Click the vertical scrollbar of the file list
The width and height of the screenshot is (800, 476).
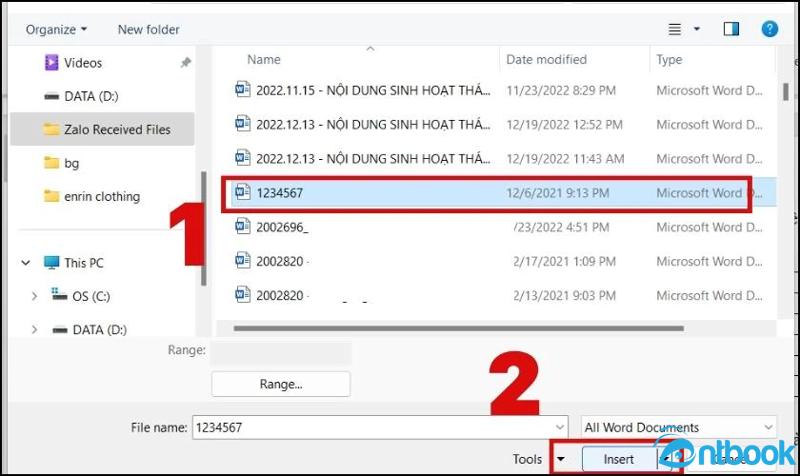(785, 92)
